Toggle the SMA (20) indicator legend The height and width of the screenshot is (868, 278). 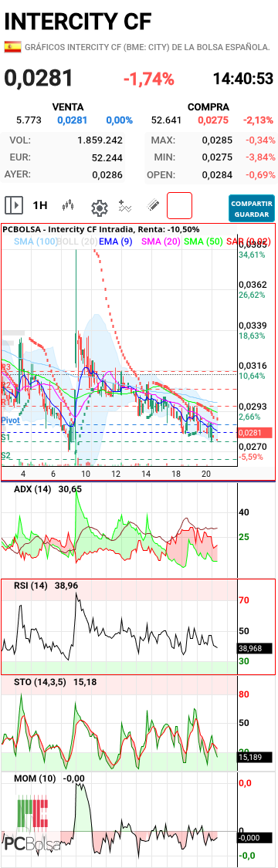click(x=161, y=241)
